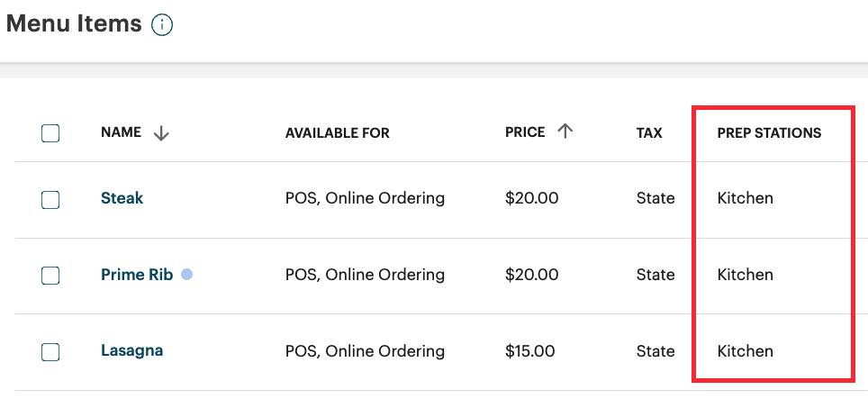Screen dimensions: 868x408
Task: Open the Steak menu item
Action: 122,198
